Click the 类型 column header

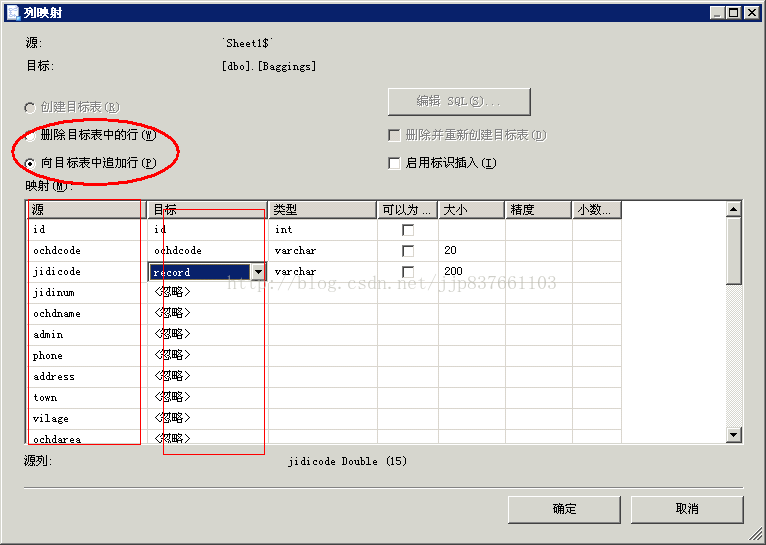point(322,210)
